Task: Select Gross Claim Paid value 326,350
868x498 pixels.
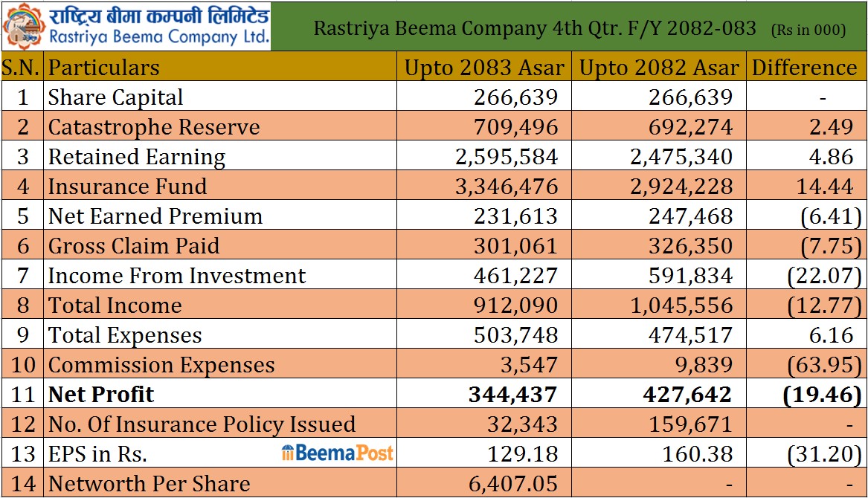Action: (691, 246)
